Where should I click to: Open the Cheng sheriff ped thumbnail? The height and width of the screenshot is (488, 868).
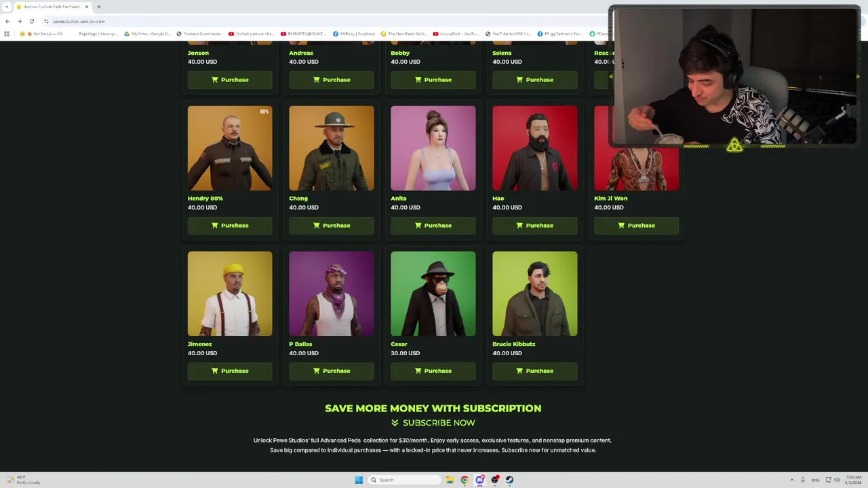(x=332, y=148)
